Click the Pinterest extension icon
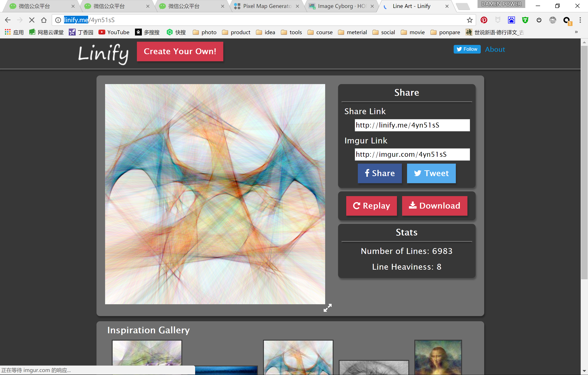Screen dimensions: 588x375 pyautogui.click(x=484, y=20)
